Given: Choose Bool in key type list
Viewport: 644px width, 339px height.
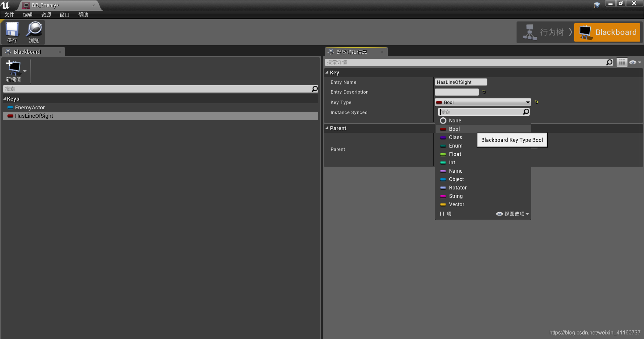Looking at the screenshot, I should point(483,129).
